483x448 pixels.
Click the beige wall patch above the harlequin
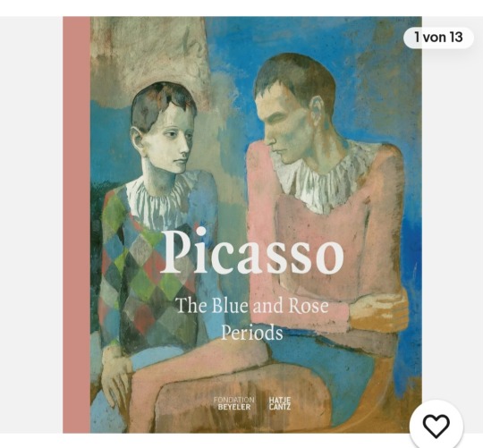(148, 53)
